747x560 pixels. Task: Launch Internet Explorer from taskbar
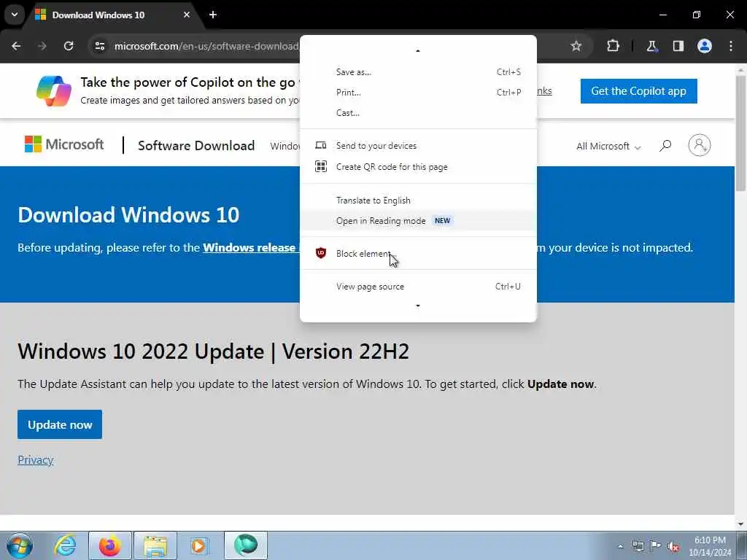[x=65, y=545]
